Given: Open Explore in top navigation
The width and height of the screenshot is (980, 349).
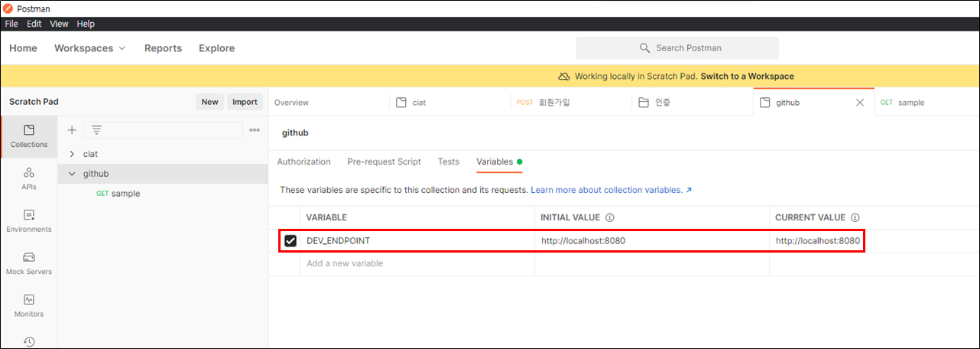Looking at the screenshot, I should [x=216, y=48].
